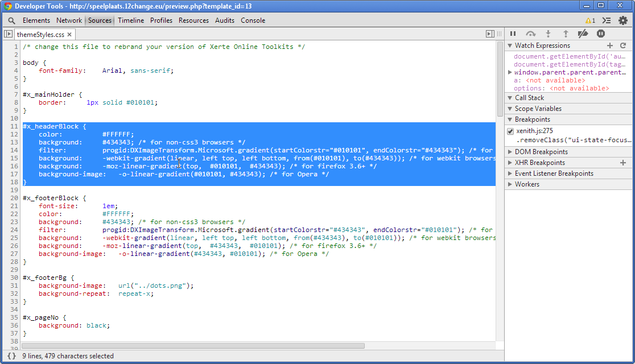
Task: Click the '#x_pageNo {' selector line
Action: pyautogui.click(x=44, y=317)
